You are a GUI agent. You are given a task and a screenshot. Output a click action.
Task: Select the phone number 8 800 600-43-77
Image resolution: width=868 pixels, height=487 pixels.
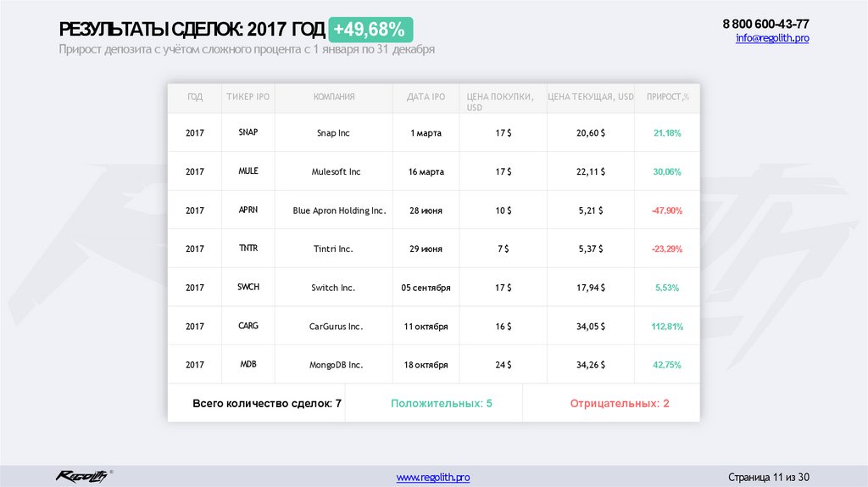(765, 24)
